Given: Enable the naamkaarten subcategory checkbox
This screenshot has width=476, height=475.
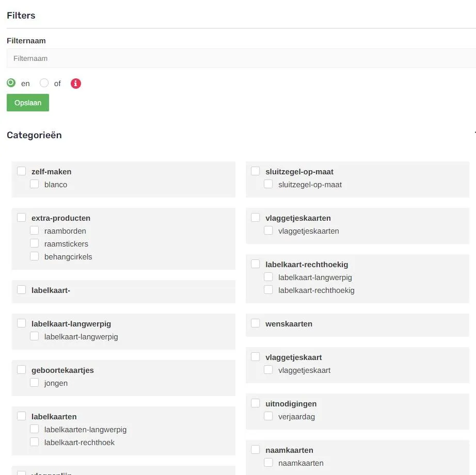Looking at the screenshot, I should (x=268, y=462).
